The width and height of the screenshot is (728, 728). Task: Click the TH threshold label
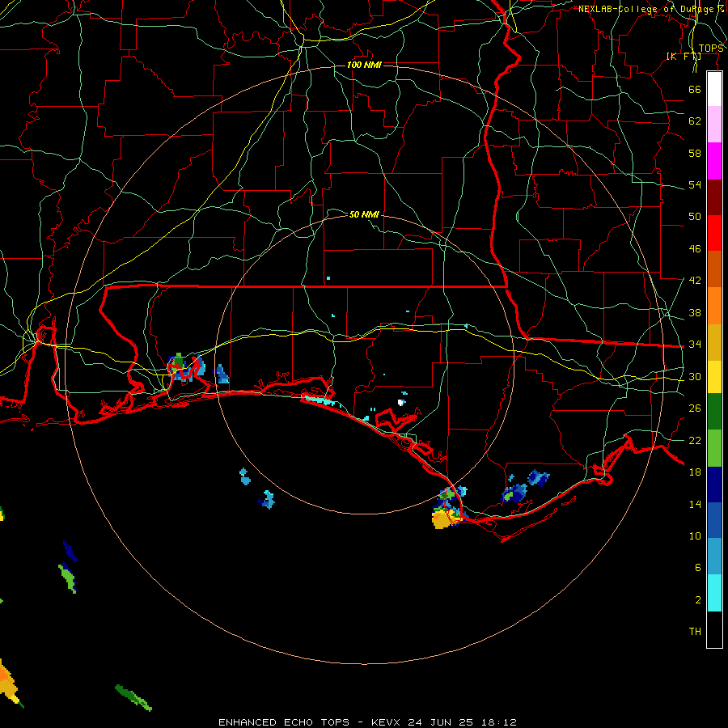695,632
